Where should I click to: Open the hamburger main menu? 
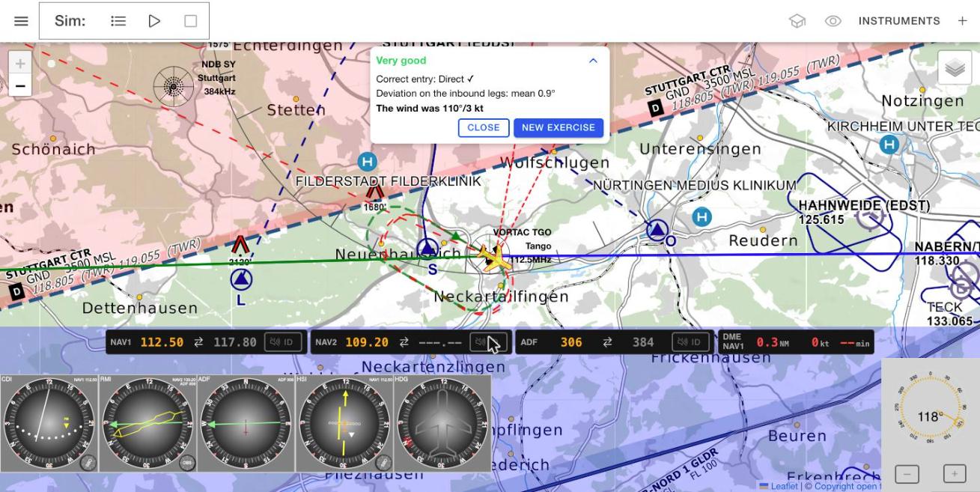click(21, 21)
